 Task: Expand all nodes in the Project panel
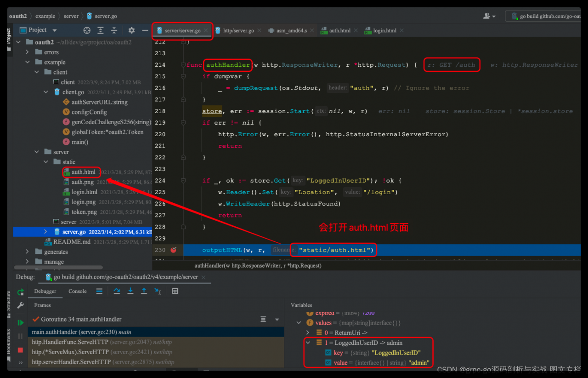tap(101, 30)
